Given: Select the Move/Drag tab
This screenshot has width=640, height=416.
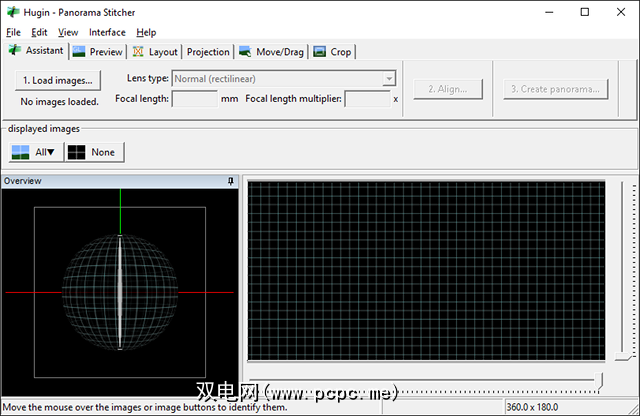Looking at the screenshot, I should (271, 52).
